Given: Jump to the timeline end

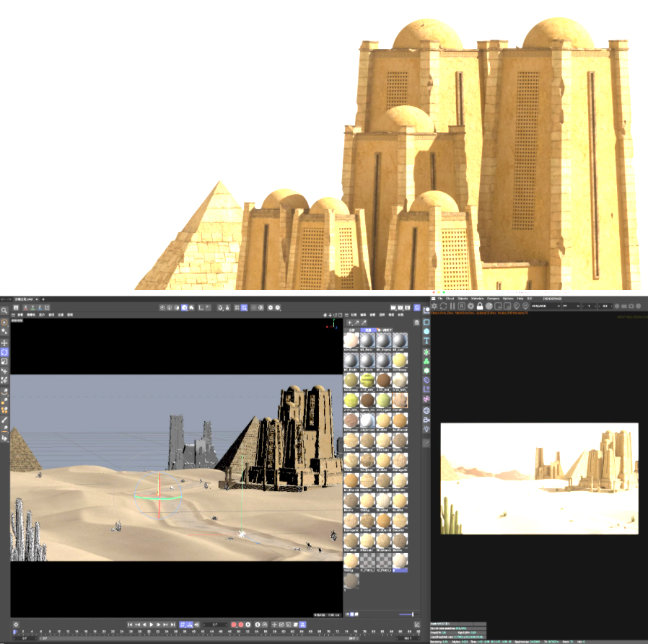Looking at the screenshot, I should click(x=172, y=625).
